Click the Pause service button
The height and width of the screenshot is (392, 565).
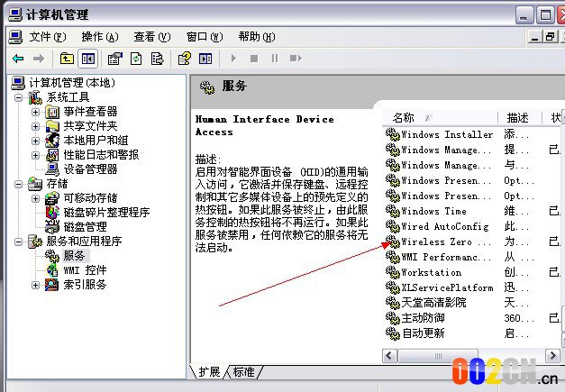pyautogui.click(x=275, y=59)
